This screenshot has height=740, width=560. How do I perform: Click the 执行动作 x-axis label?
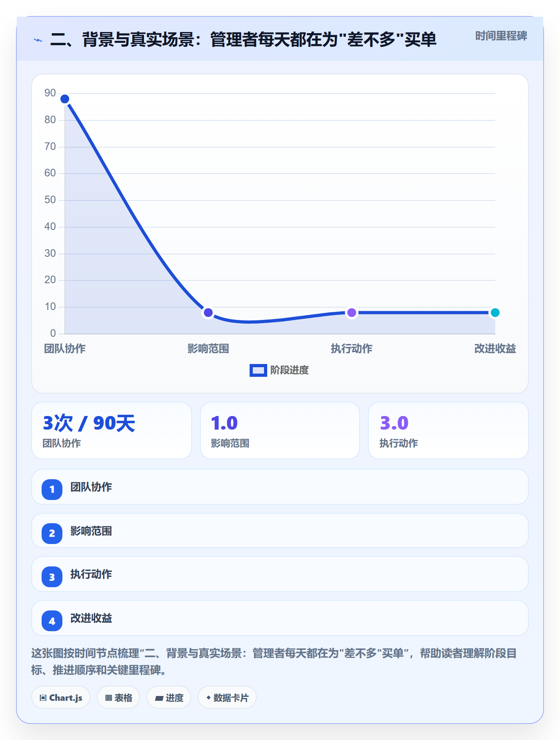(352, 349)
